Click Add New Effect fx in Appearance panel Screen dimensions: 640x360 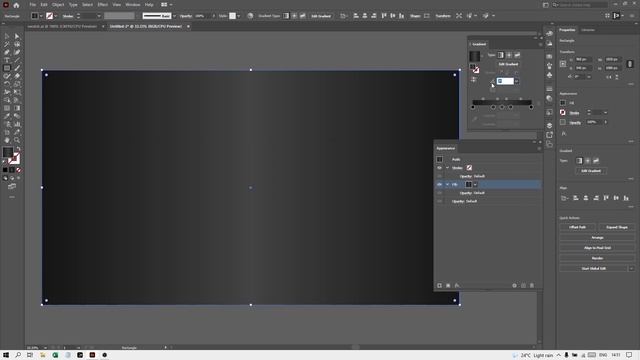[457, 285]
